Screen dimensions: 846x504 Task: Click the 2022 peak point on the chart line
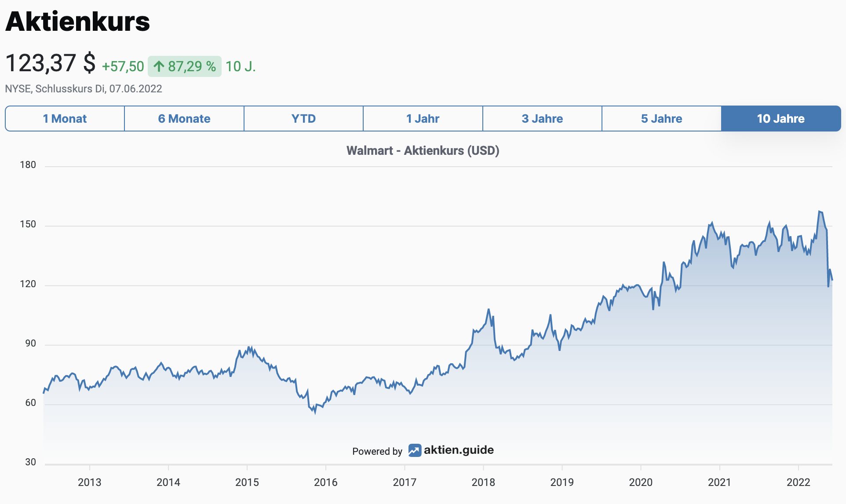click(x=820, y=212)
